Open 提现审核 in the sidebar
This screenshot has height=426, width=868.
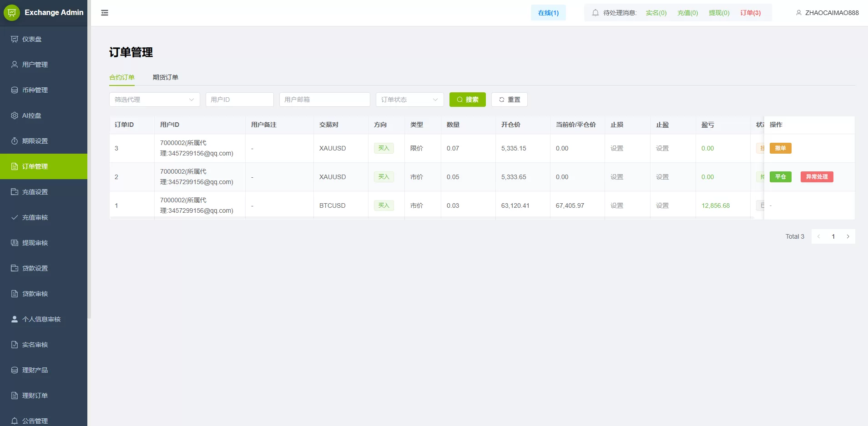tap(35, 243)
